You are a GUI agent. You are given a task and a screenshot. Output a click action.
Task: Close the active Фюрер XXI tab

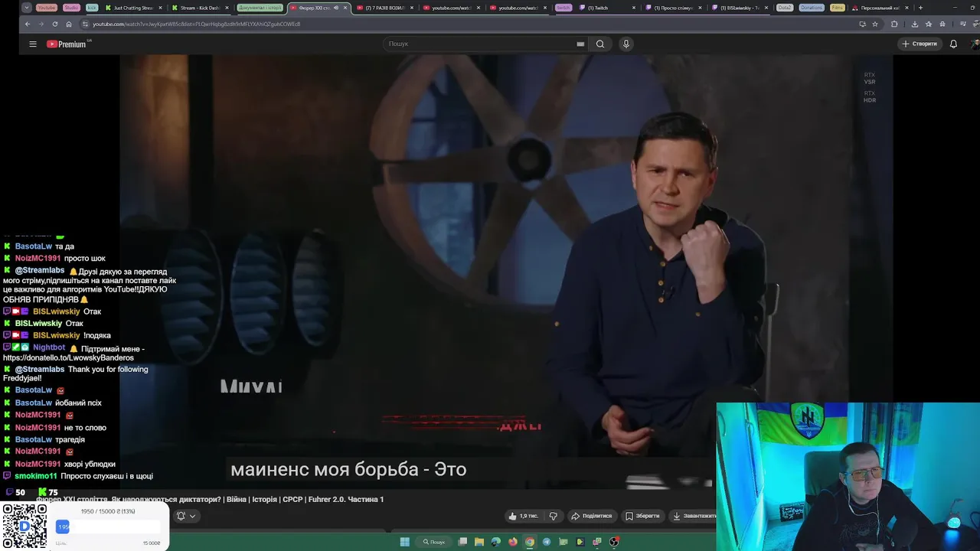coord(345,8)
